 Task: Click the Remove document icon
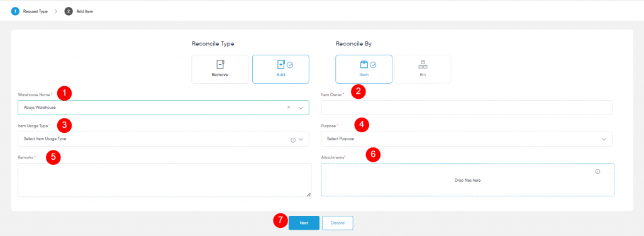coord(220,65)
